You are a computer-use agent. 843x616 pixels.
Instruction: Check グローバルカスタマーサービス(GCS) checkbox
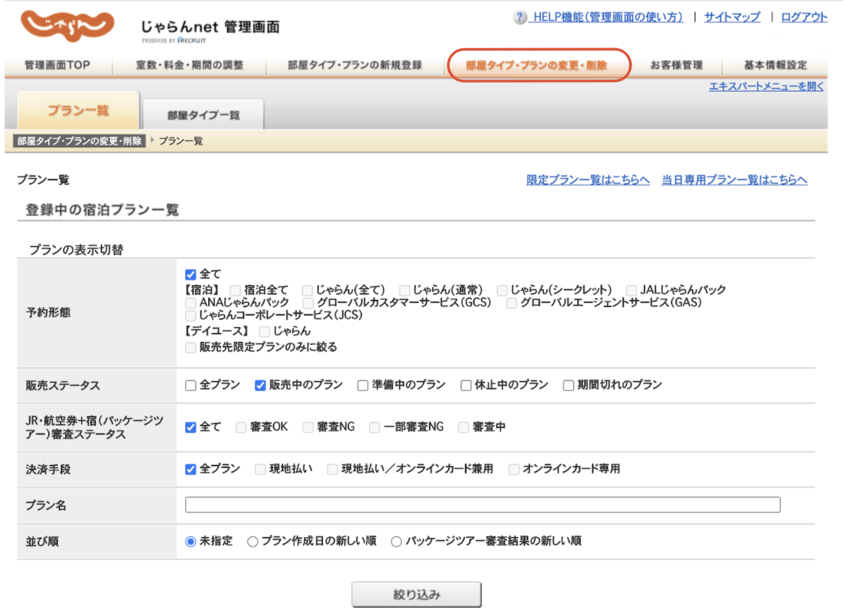pyautogui.click(x=308, y=303)
